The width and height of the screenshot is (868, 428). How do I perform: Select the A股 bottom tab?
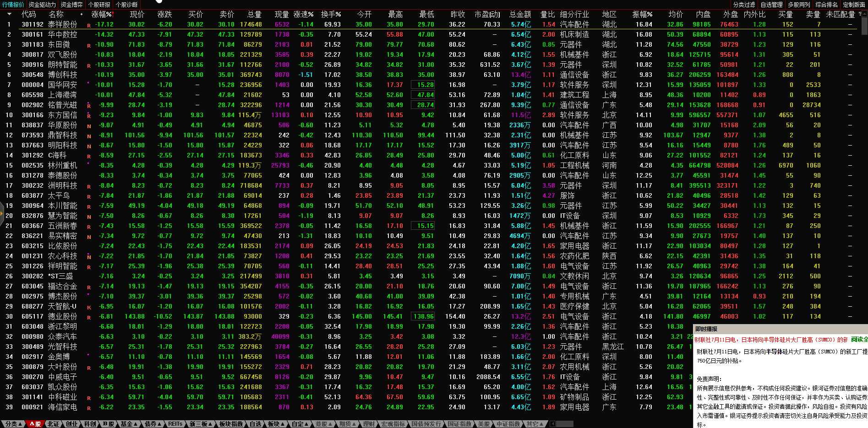pos(35,424)
